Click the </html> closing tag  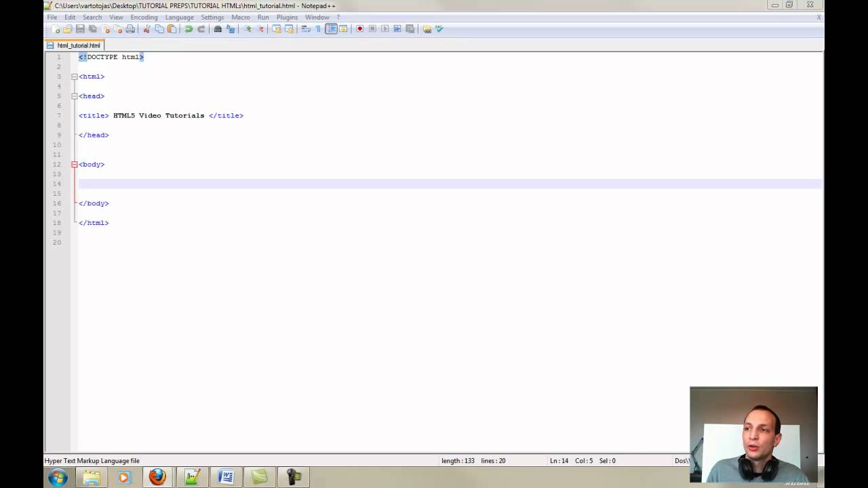tap(94, 223)
